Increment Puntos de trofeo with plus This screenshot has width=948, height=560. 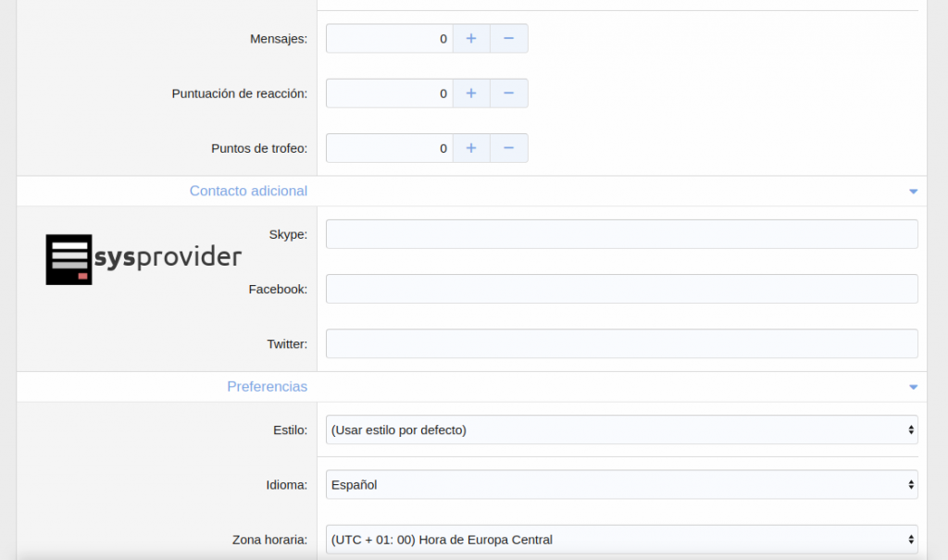(x=471, y=148)
